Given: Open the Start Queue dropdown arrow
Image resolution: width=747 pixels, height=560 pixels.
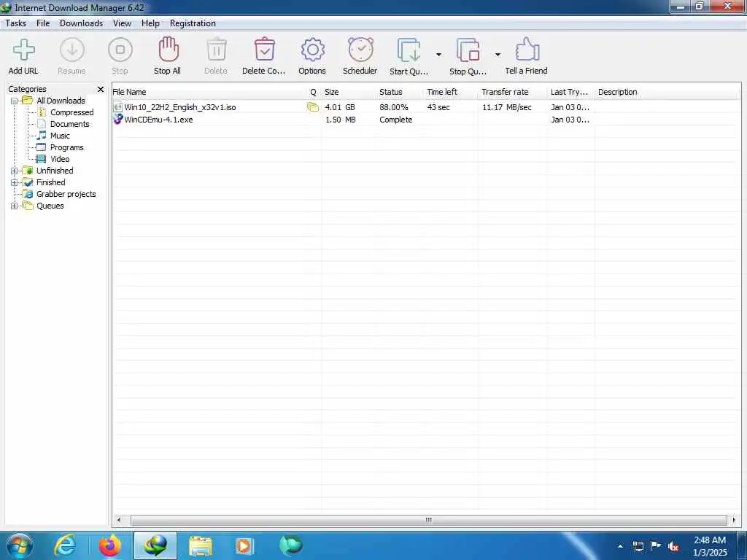Looking at the screenshot, I should (x=438, y=55).
